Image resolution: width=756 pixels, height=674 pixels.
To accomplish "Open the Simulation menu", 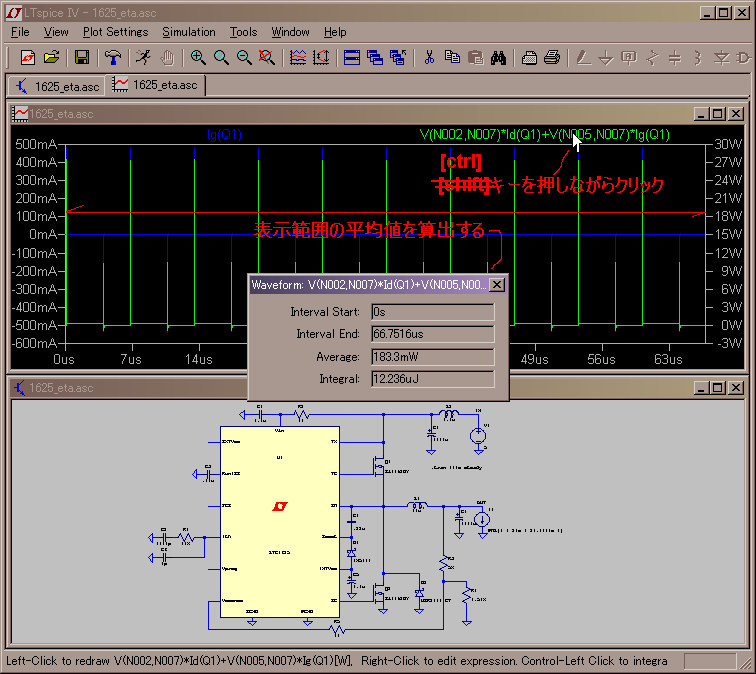I will click(188, 32).
